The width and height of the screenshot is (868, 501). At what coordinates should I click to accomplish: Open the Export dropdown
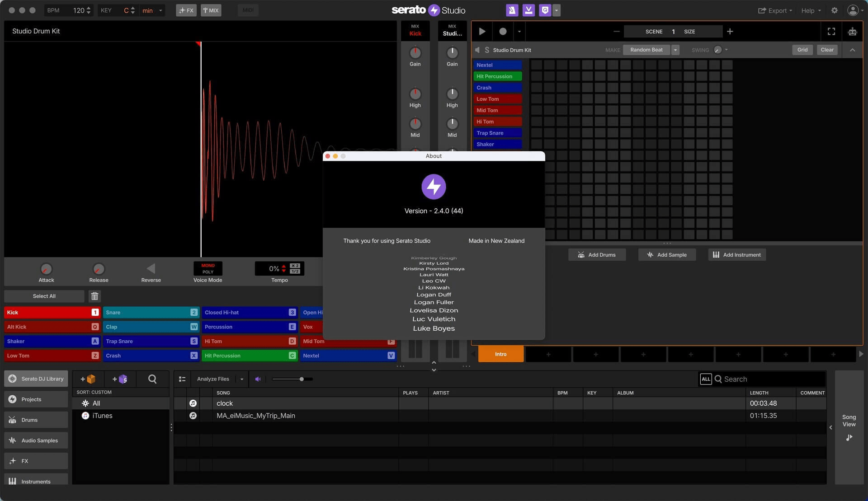click(x=775, y=10)
